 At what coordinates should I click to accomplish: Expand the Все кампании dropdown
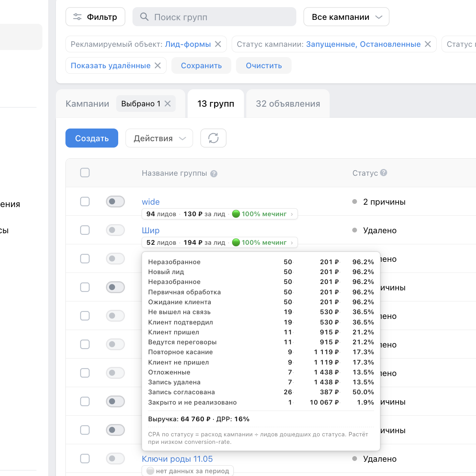coord(346,17)
